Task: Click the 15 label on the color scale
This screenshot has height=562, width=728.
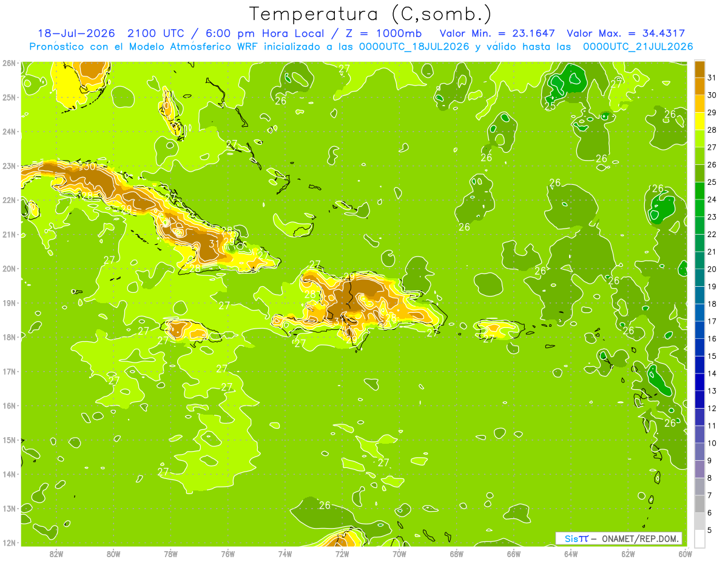Action: 712,356
